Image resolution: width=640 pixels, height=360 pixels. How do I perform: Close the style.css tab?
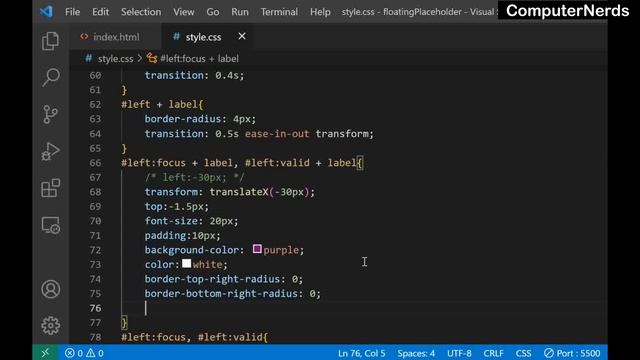(x=242, y=36)
